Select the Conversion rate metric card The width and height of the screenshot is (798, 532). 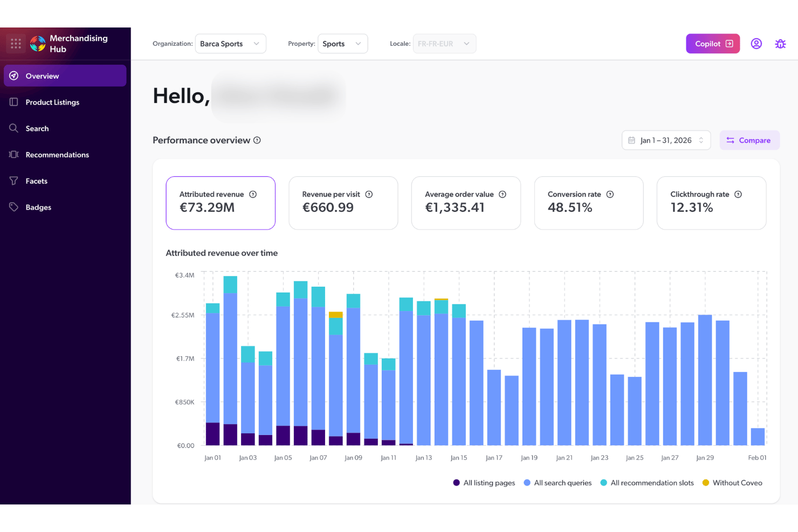589,203
